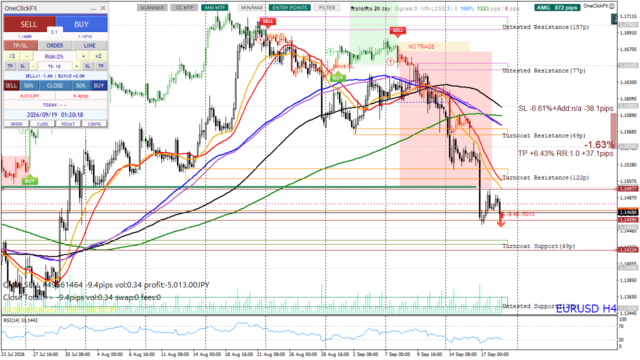Select the green BUY tag beside Move SL
Screen dimensions: 640x360
(x=338, y=77)
